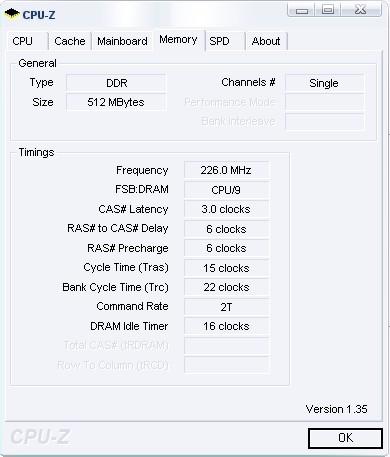Click the memory Type field showing DDR

[x=116, y=83]
